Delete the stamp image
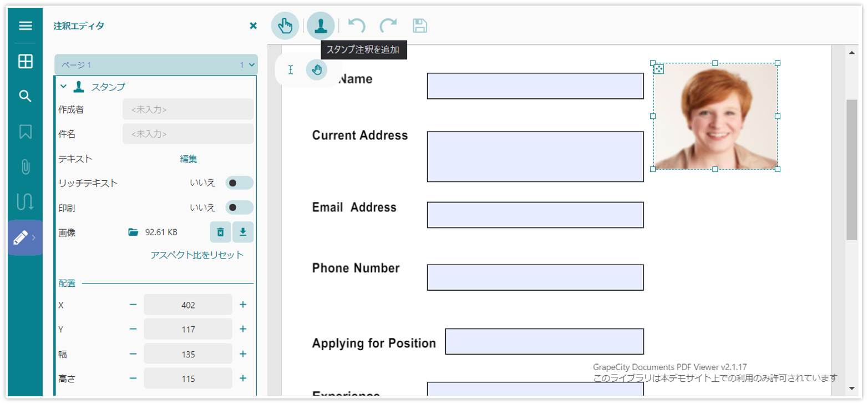Image resolution: width=868 pixels, height=404 pixels. 220,232
